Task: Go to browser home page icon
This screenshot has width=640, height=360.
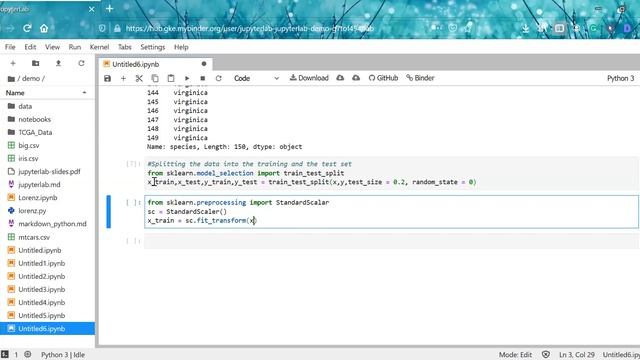Action: click(x=44, y=28)
